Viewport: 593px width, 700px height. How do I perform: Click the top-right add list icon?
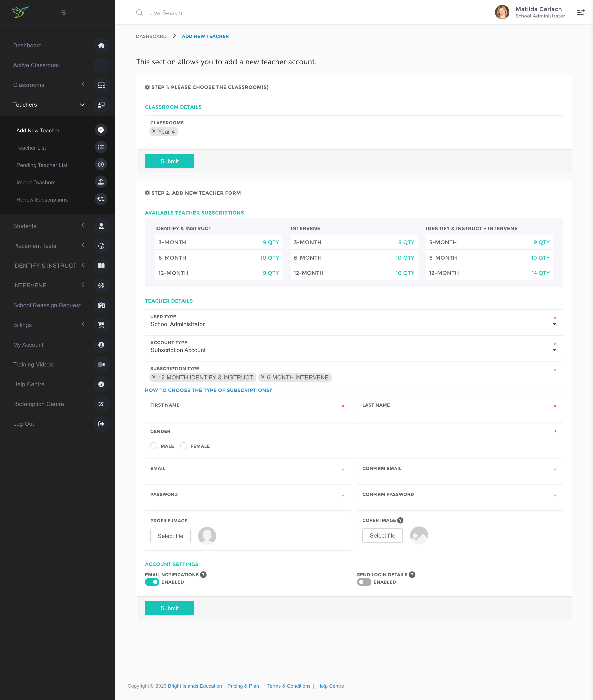[x=581, y=12]
